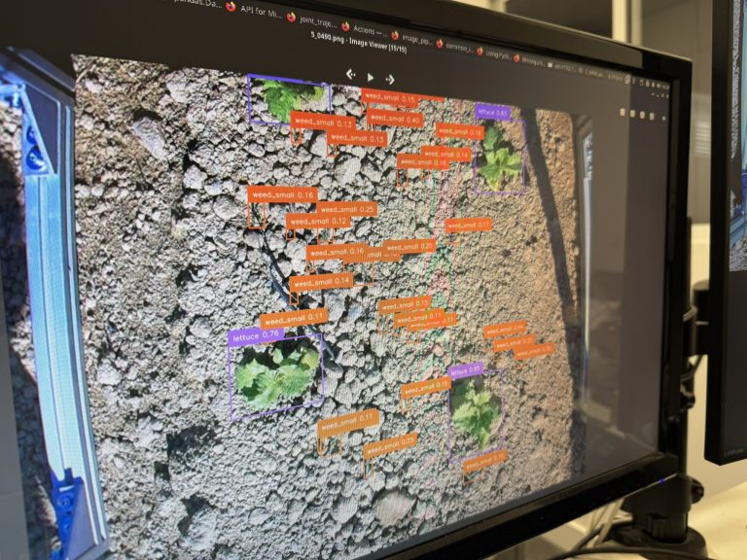Click the weed_small 0.17 label

click(468, 225)
